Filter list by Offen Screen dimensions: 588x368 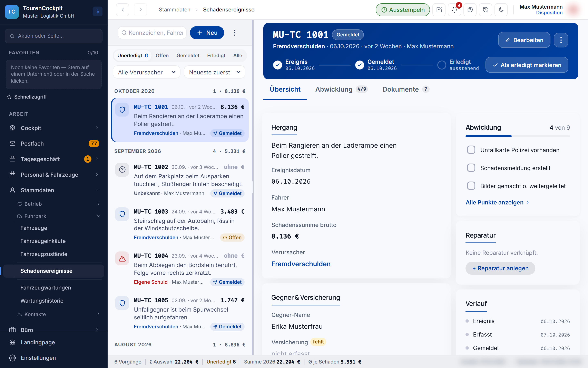point(162,55)
